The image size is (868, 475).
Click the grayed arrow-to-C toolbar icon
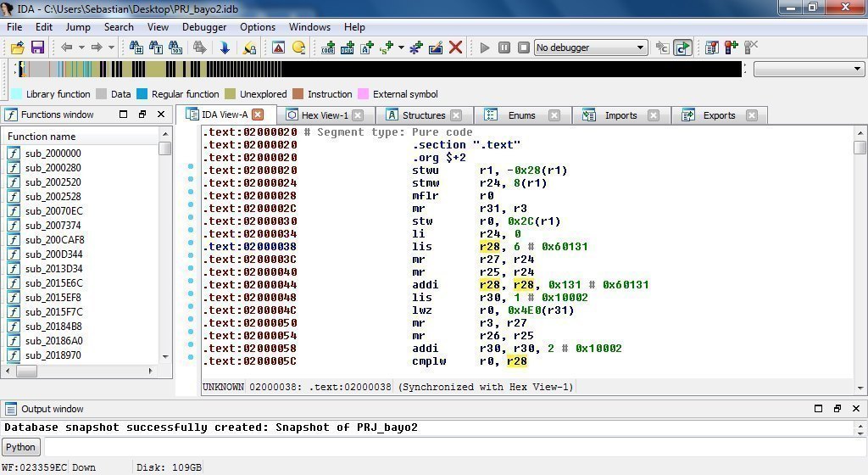pos(662,47)
